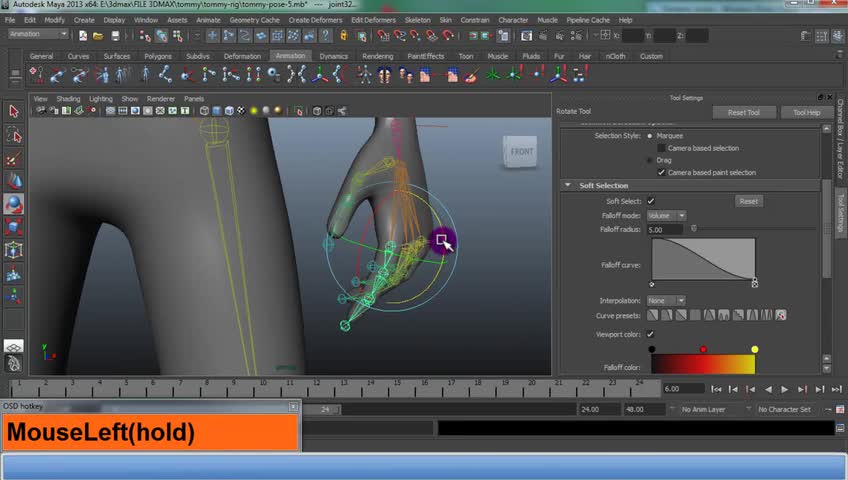This screenshot has height=480, width=848.
Task: Click frame 12 on the time slider
Action: click(x=317, y=387)
